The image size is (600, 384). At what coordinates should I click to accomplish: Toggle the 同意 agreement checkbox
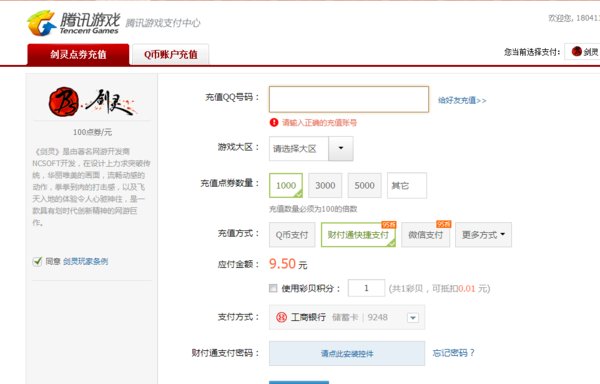pyautogui.click(x=37, y=262)
